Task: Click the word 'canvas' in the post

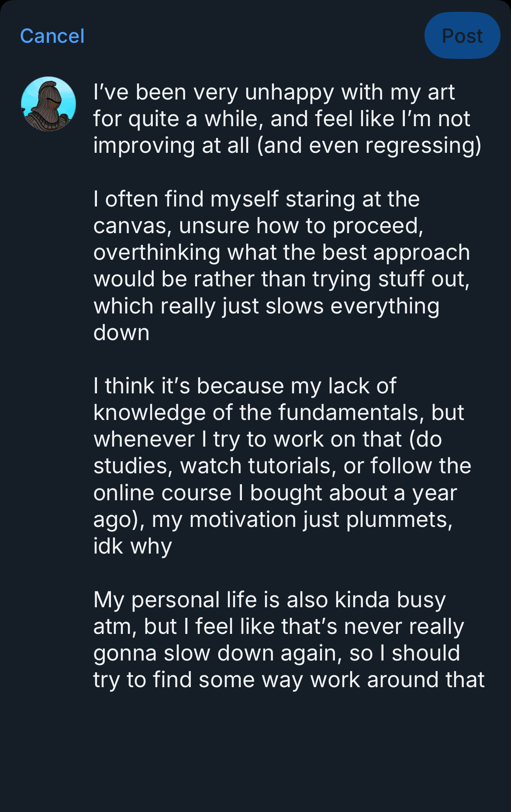Action: (x=130, y=226)
